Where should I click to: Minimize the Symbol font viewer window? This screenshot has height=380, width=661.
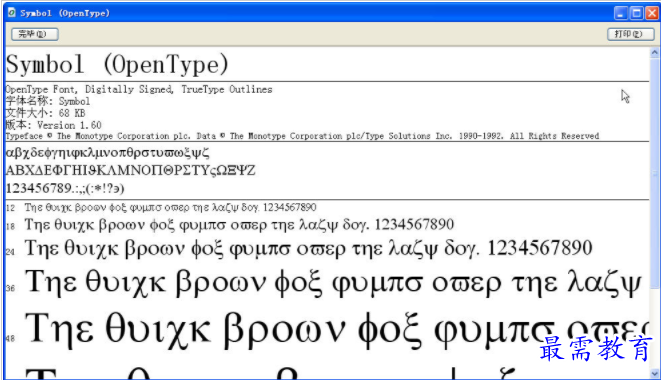(x=621, y=13)
